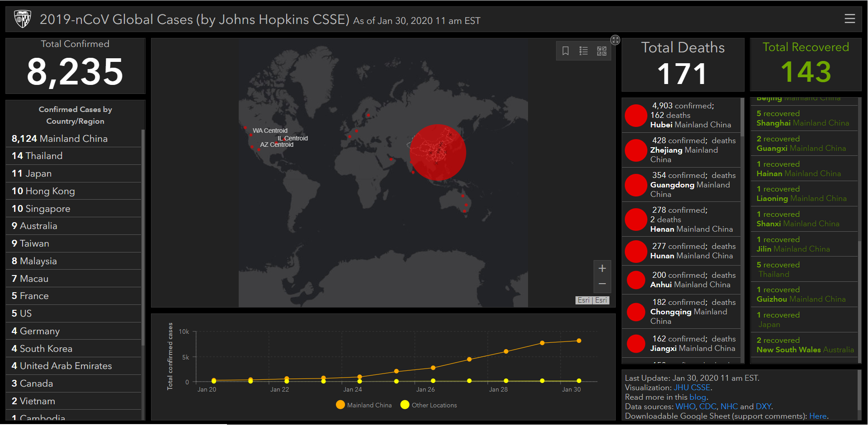Select Hunan Mainland China entry
The width and height of the screenshot is (868, 425).
click(x=681, y=251)
